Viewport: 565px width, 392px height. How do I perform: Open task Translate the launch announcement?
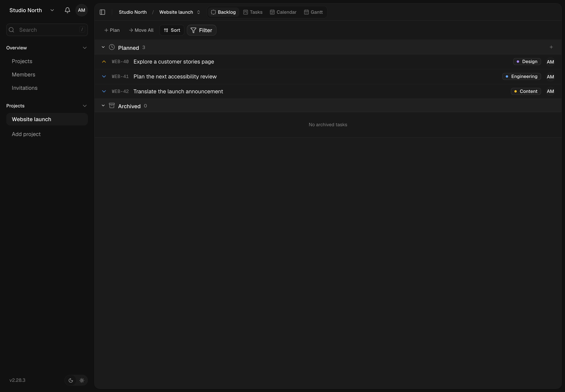tap(178, 91)
